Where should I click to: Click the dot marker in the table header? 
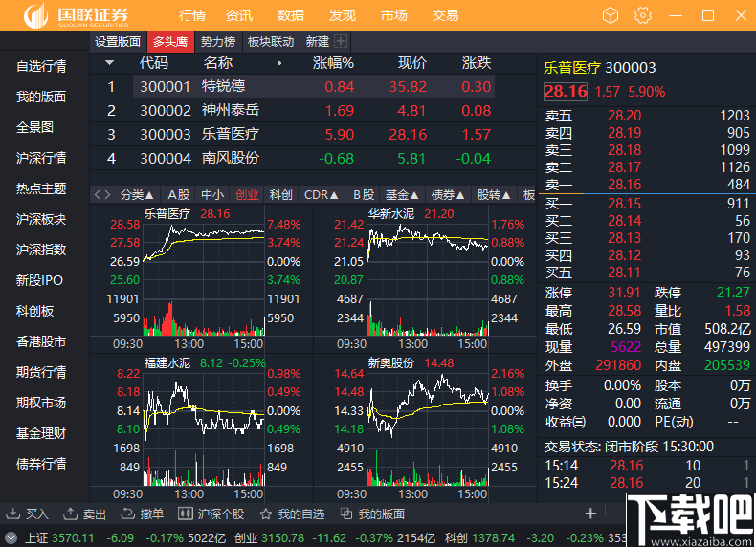pyautogui.click(x=279, y=63)
